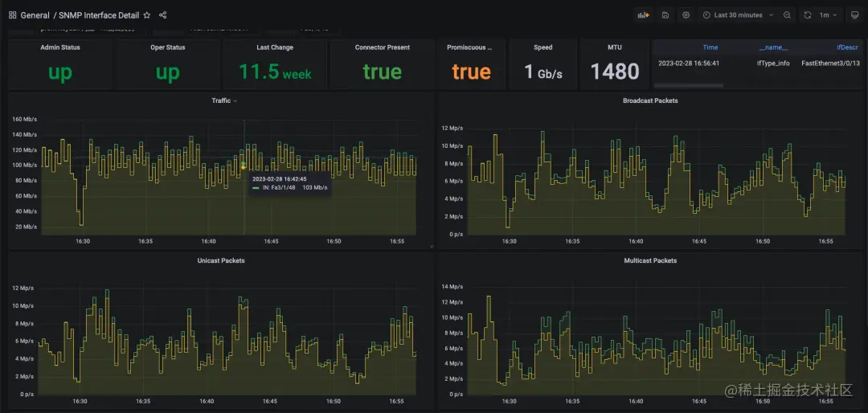Click the highlighted data point in Traffic graph
The width and height of the screenshot is (868, 413).
point(243,166)
